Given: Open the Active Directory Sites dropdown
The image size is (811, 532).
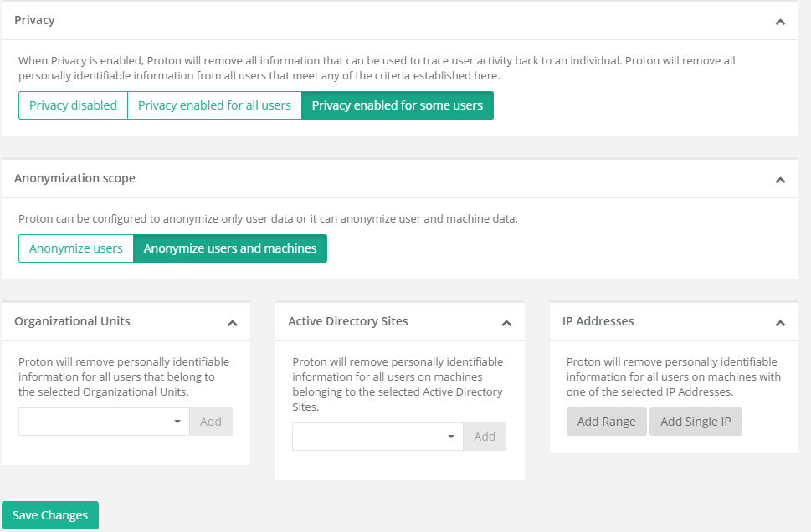Looking at the screenshot, I should point(377,437).
